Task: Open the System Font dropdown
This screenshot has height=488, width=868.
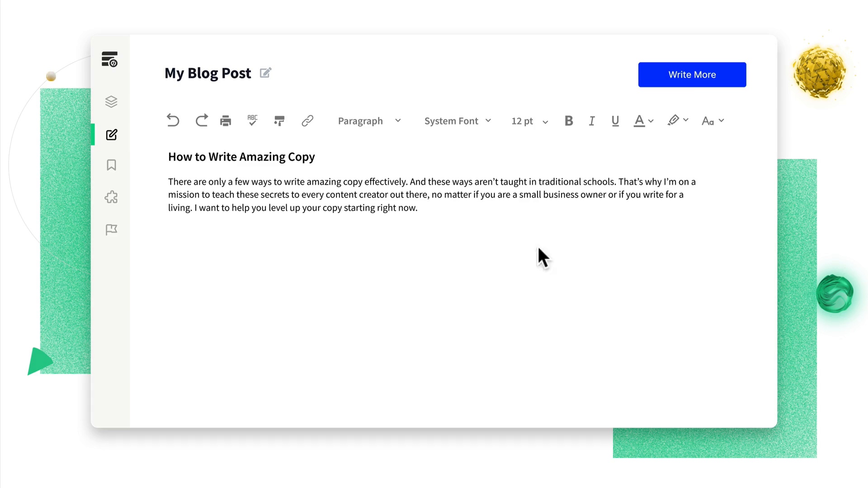Action: [x=458, y=121]
